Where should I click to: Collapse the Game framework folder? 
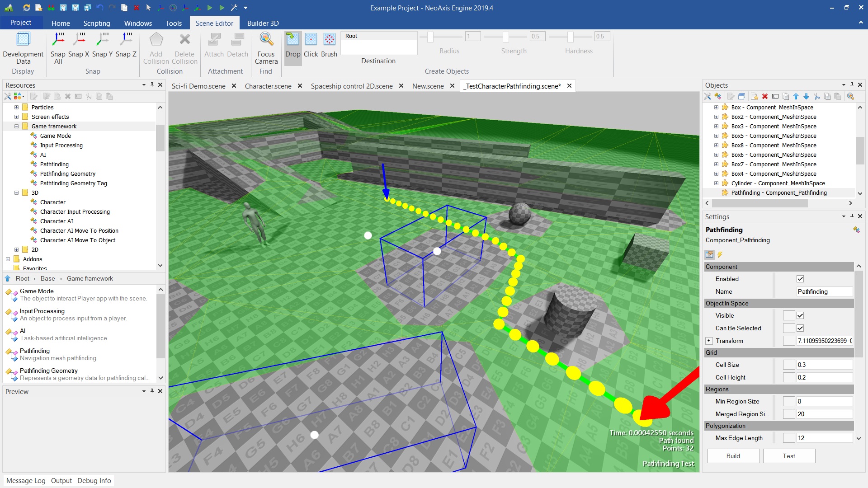pyautogui.click(x=16, y=126)
